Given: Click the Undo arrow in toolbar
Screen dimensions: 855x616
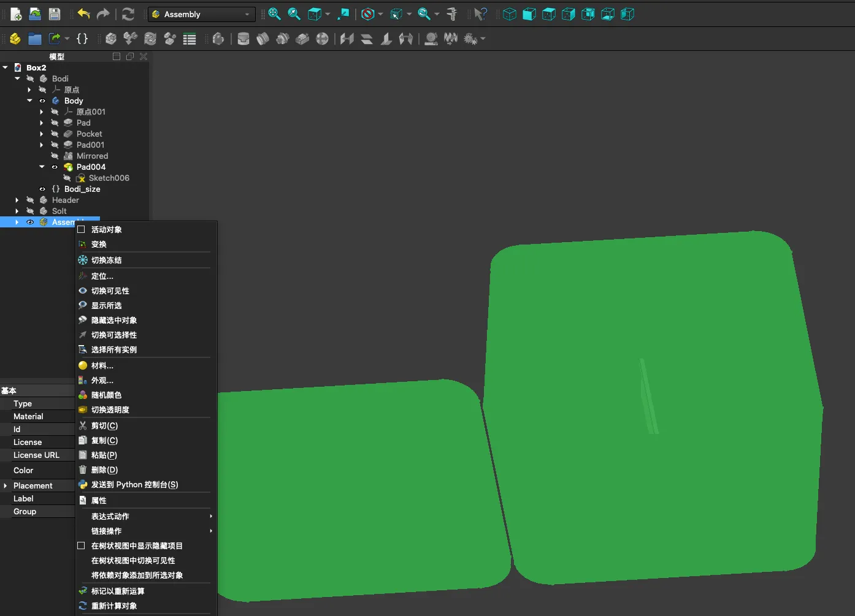Looking at the screenshot, I should click(84, 14).
